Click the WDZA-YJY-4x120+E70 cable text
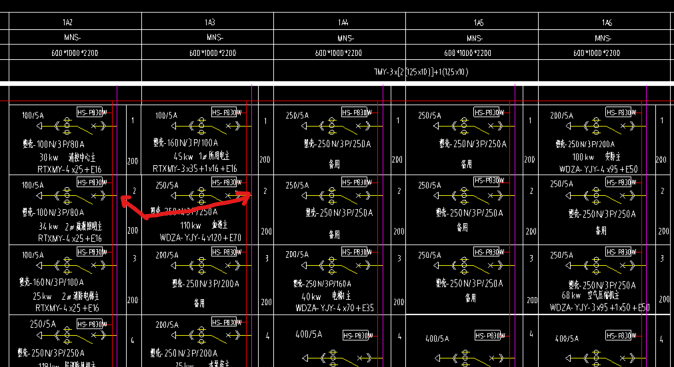This screenshot has width=674, height=367. [200, 238]
